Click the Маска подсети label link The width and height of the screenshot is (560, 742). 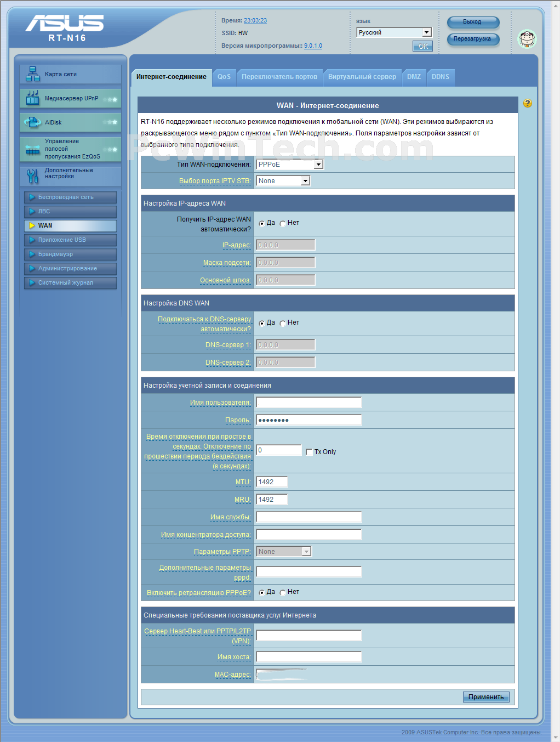point(227,263)
